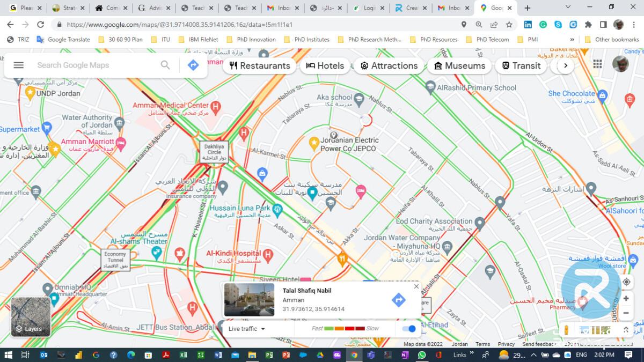
Task: Expand the imagery strip in the map corner
Action: point(626,330)
